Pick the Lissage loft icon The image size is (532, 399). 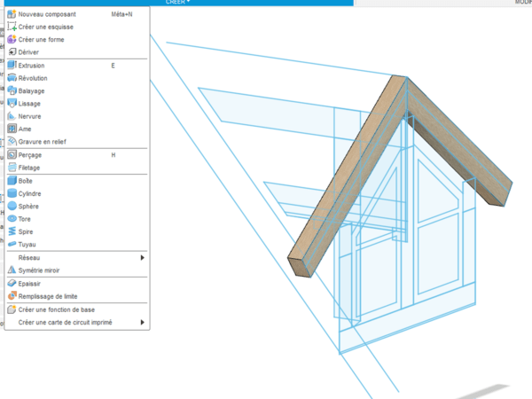(x=12, y=104)
